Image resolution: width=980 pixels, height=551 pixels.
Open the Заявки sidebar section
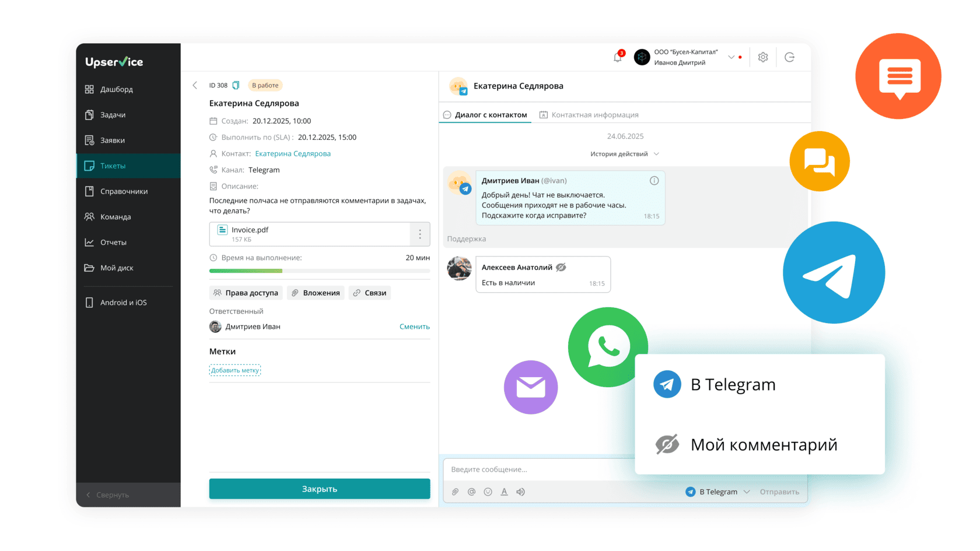(x=128, y=141)
